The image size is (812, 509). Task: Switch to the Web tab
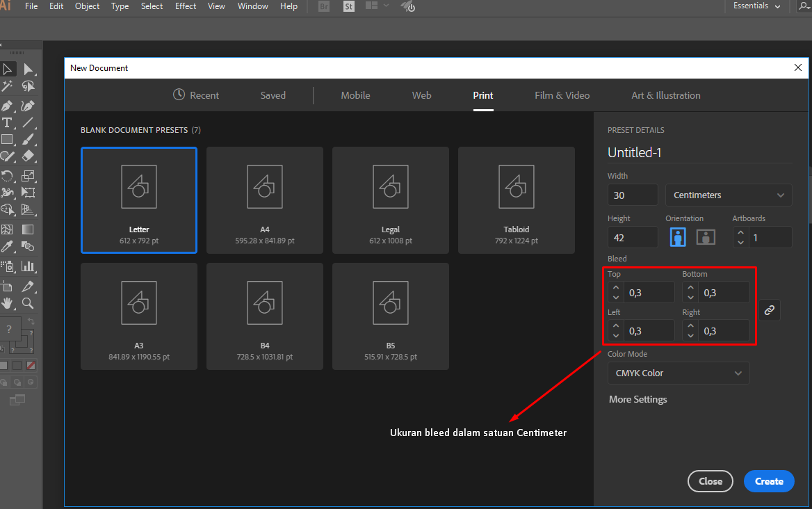(x=421, y=95)
